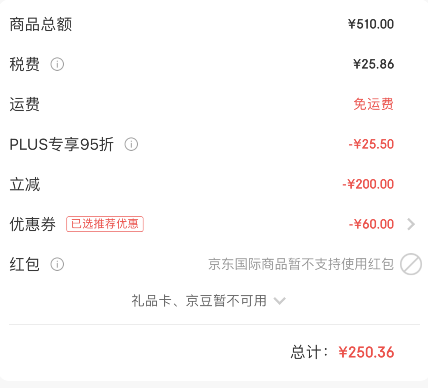Image resolution: width=428 pixels, height=388 pixels.
Task: Click the disabled circle icon for 红包
Action: tap(411, 264)
